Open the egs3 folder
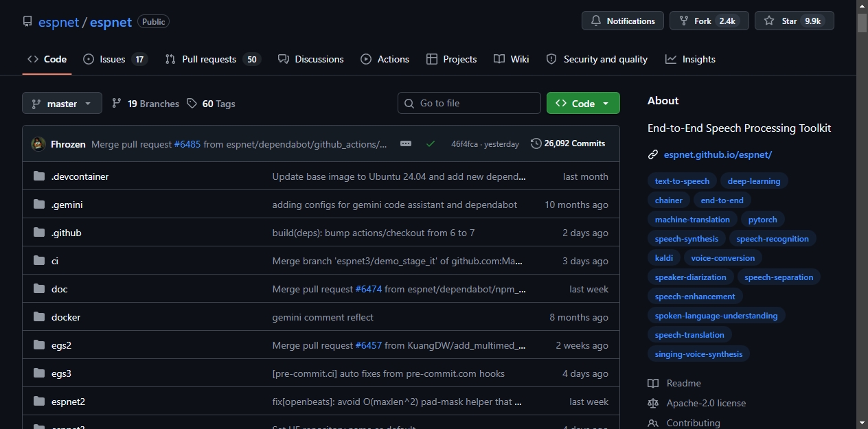868x429 pixels. point(61,373)
